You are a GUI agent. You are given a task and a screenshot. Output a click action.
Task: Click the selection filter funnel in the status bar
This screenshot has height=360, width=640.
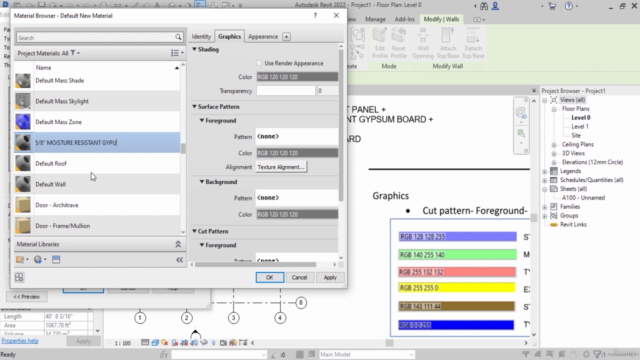tap(597, 354)
